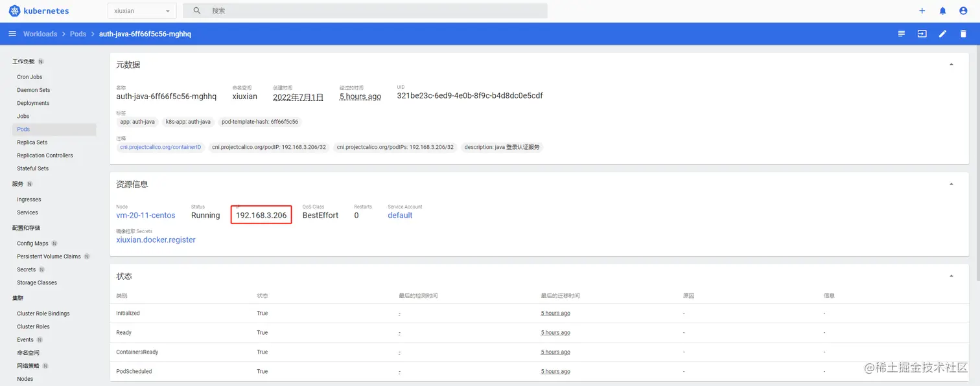Open Replication Controllers in sidebar
Screen dimensions: 980x386
45,155
